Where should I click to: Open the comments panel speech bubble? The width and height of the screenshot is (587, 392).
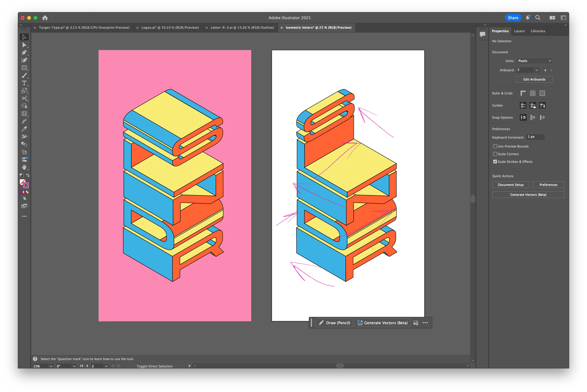click(x=482, y=34)
